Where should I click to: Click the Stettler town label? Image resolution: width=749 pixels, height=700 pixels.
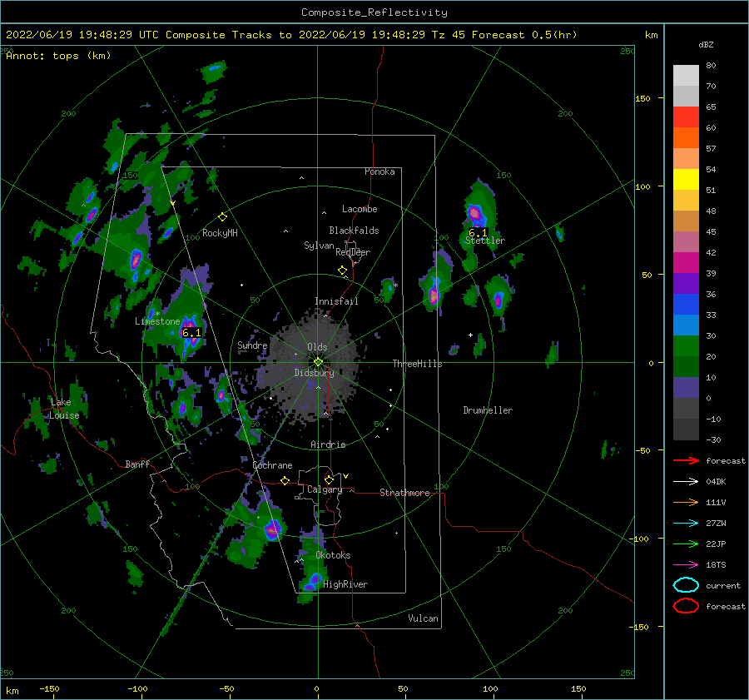point(485,241)
